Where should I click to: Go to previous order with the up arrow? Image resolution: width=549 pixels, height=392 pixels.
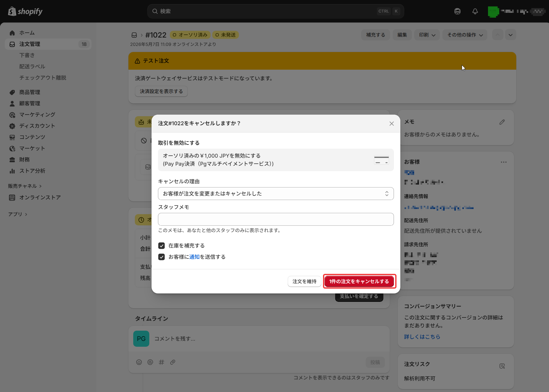(x=498, y=35)
